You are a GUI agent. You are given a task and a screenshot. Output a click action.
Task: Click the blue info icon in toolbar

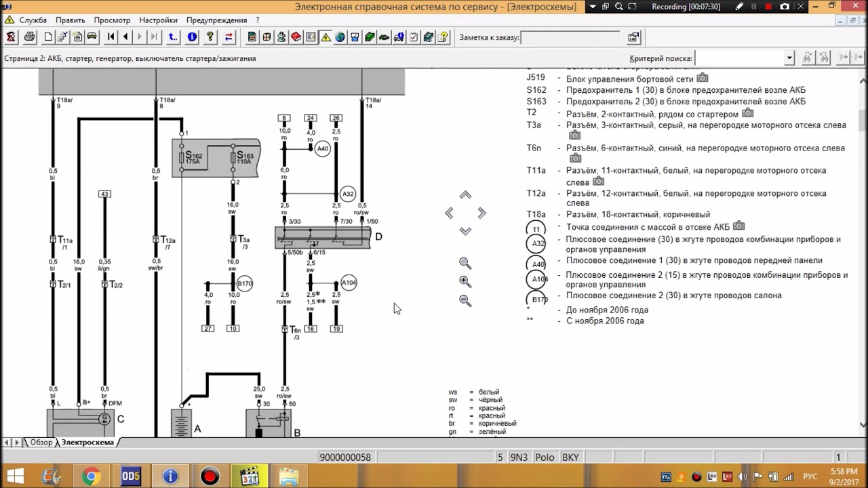(192, 37)
